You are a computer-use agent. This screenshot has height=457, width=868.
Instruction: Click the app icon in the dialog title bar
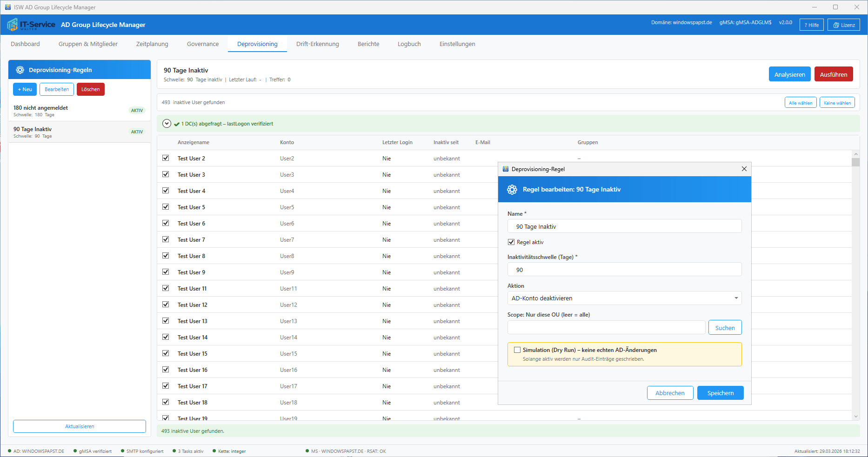point(506,169)
